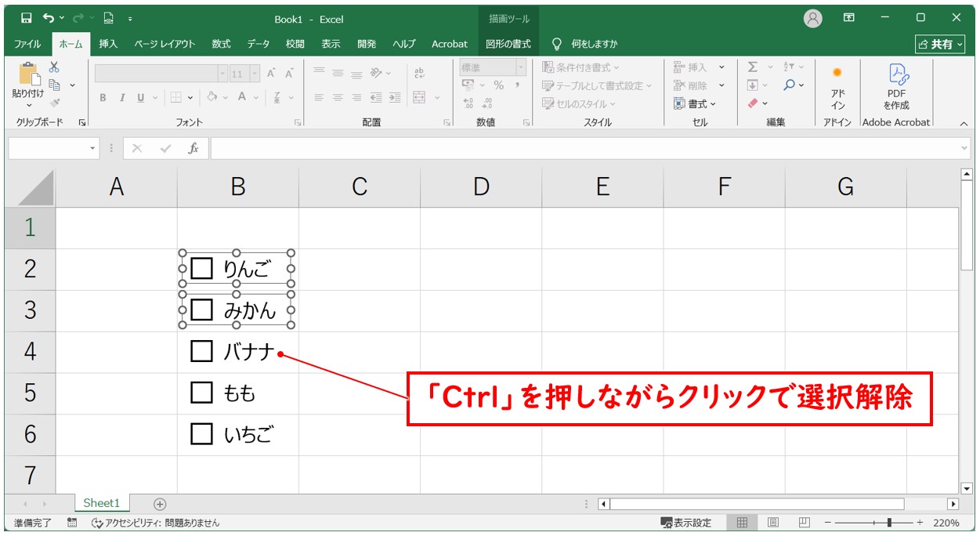Check the いちご checkbox

[x=202, y=434]
